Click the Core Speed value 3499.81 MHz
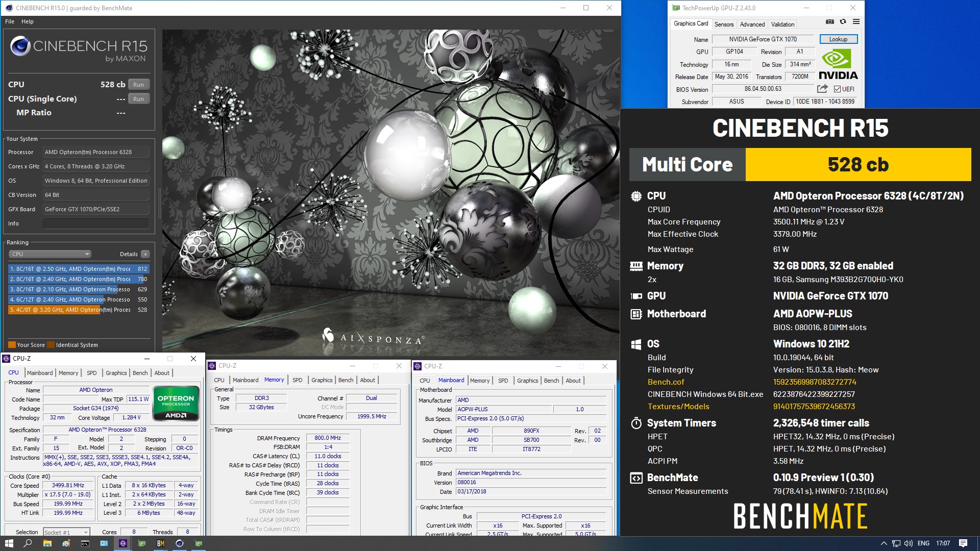This screenshot has width=980, height=551. 68,486
